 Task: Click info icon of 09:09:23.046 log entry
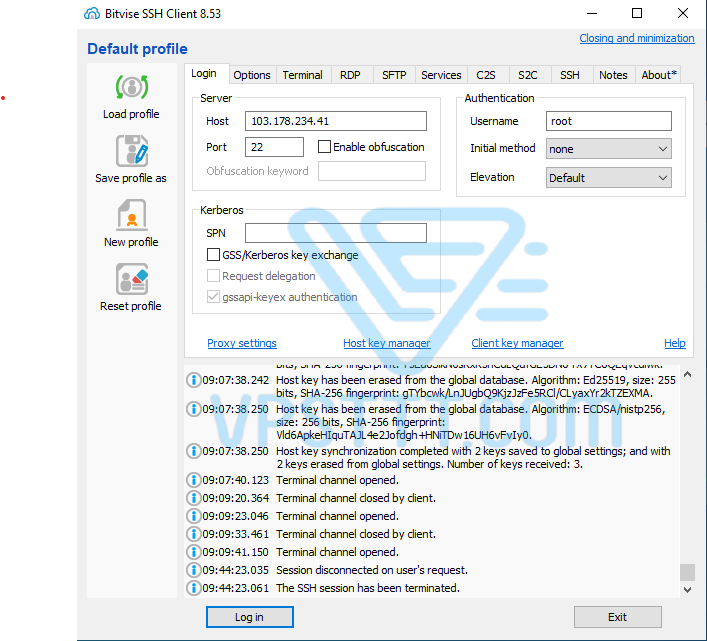(193, 516)
